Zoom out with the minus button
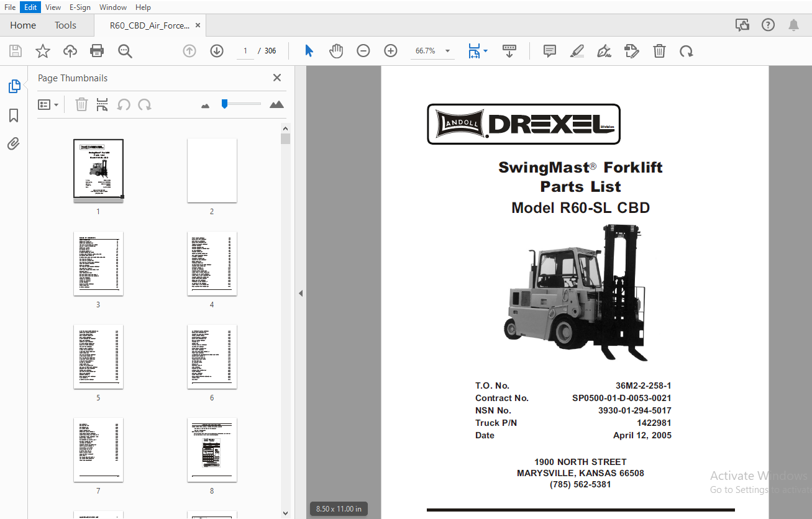Viewport: 812px width, 519px height. 363,51
